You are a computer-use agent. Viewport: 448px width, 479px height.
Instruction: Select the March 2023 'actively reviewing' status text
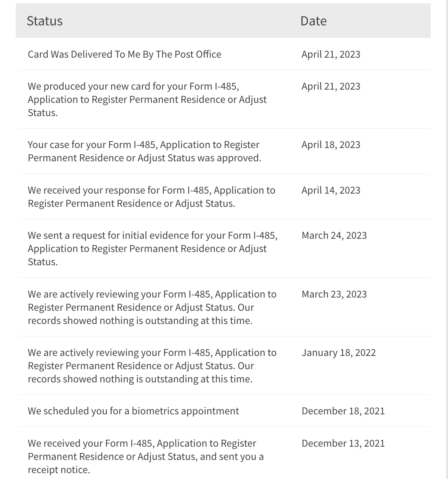(152, 307)
